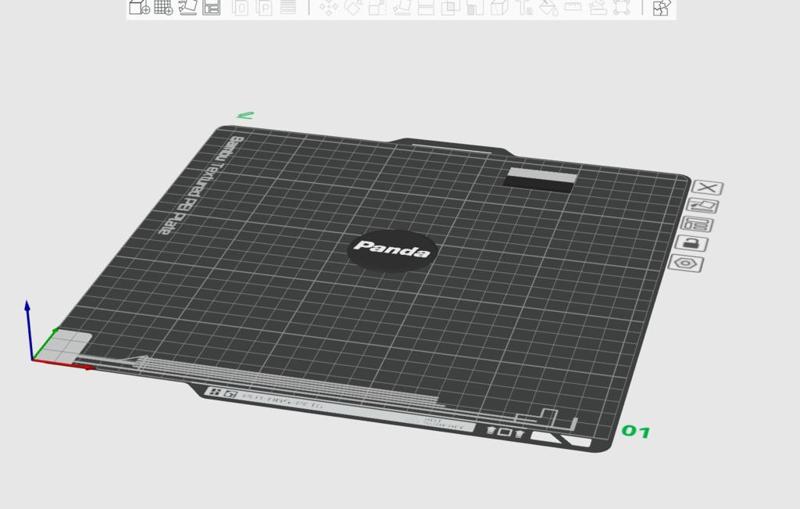Image resolution: width=800 pixels, height=509 pixels.
Task: Open the Assembly view puzzle icon
Action: tap(661, 8)
